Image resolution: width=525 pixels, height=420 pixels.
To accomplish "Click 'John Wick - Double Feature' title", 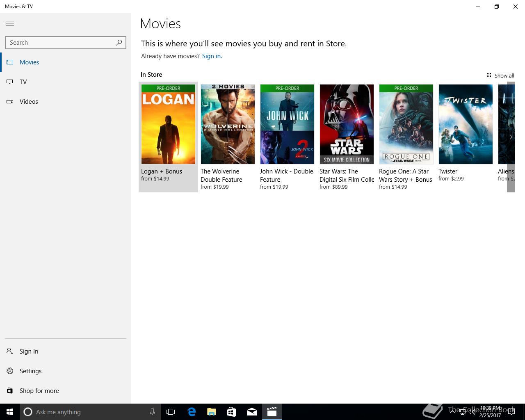I will [x=286, y=176].
